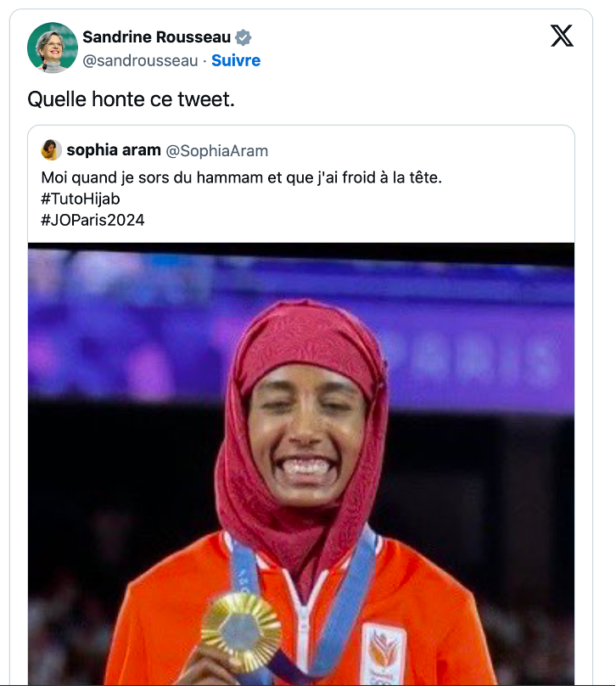Click the Suivre follow link
Viewport: 616px width, 686px height.
coord(236,60)
